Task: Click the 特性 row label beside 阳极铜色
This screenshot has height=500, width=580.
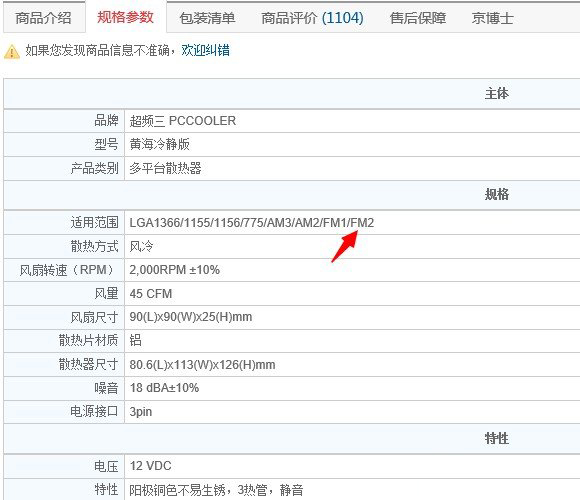Action: pos(107,490)
